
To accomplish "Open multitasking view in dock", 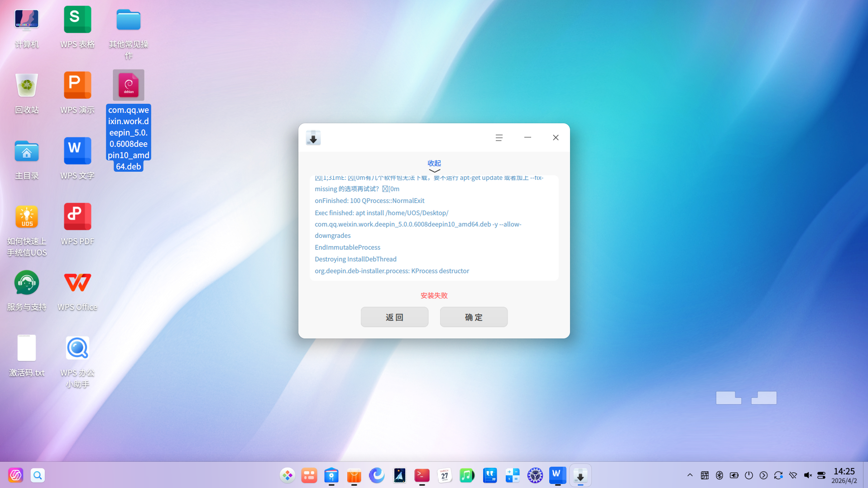I will [309, 475].
